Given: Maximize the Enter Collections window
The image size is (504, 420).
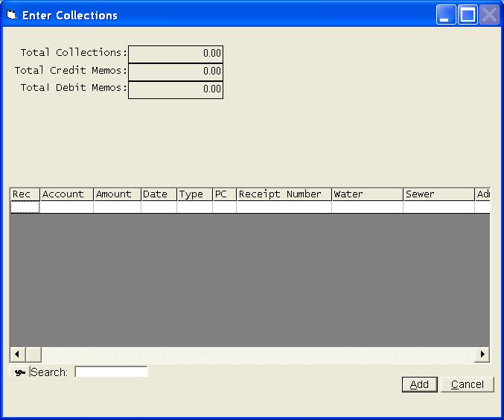Looking at the screenshot, I should [x=468, y=15].
